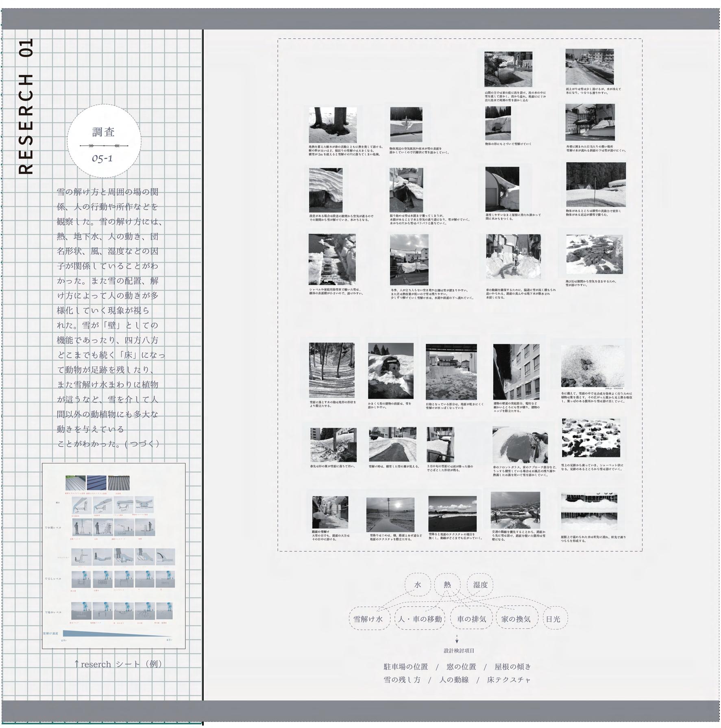Open the tree trunks melting snow photo
The height and width of the screenshot is (728, 721).
333,125
